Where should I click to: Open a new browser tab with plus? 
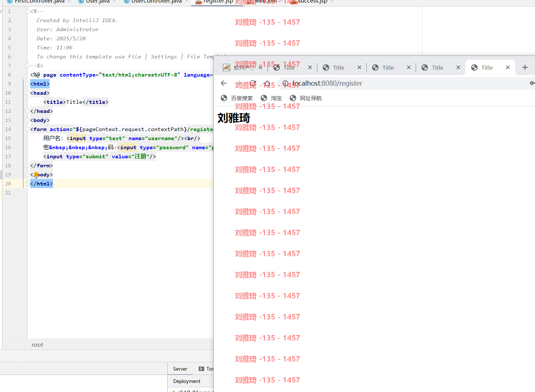pyautogui.click(x=525, y=68)
